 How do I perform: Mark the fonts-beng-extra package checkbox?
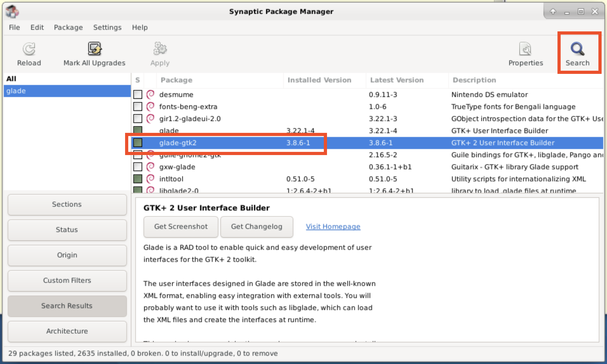(x=138, y=107)
